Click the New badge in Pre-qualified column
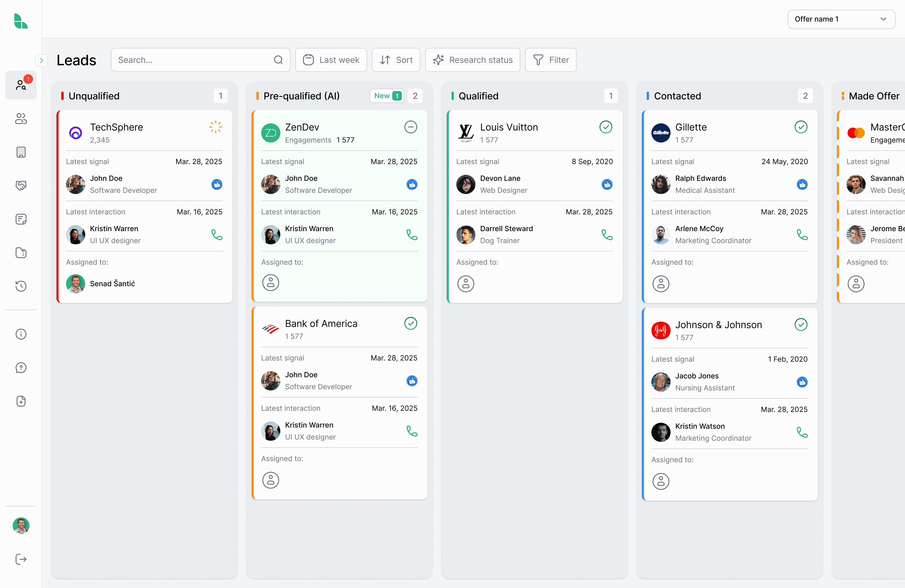 point(387,96)
